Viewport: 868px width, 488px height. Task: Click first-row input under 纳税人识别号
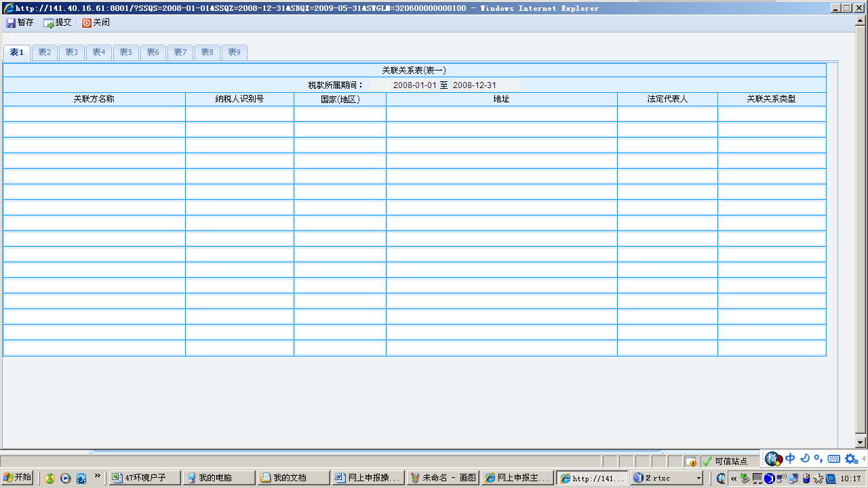(239, 114)
